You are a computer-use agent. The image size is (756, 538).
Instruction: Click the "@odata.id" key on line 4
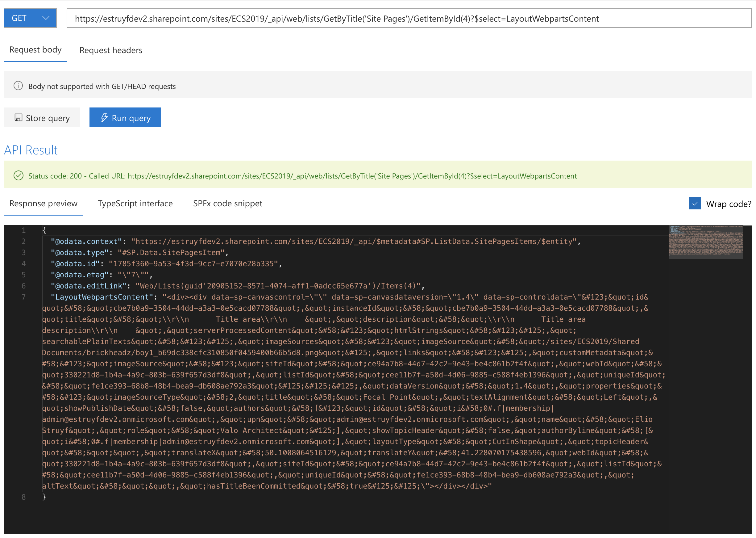click(x=75, y=264)
